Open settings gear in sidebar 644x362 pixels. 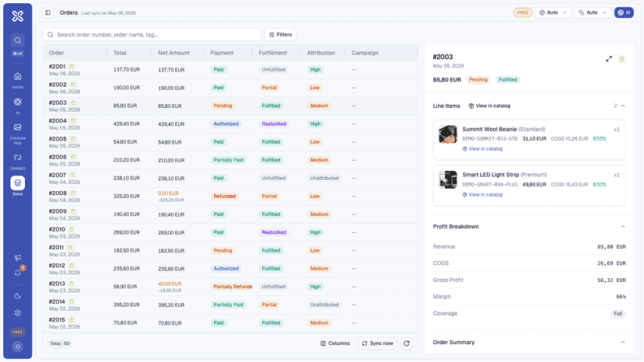pyautogui.click(x=18, y=313)
